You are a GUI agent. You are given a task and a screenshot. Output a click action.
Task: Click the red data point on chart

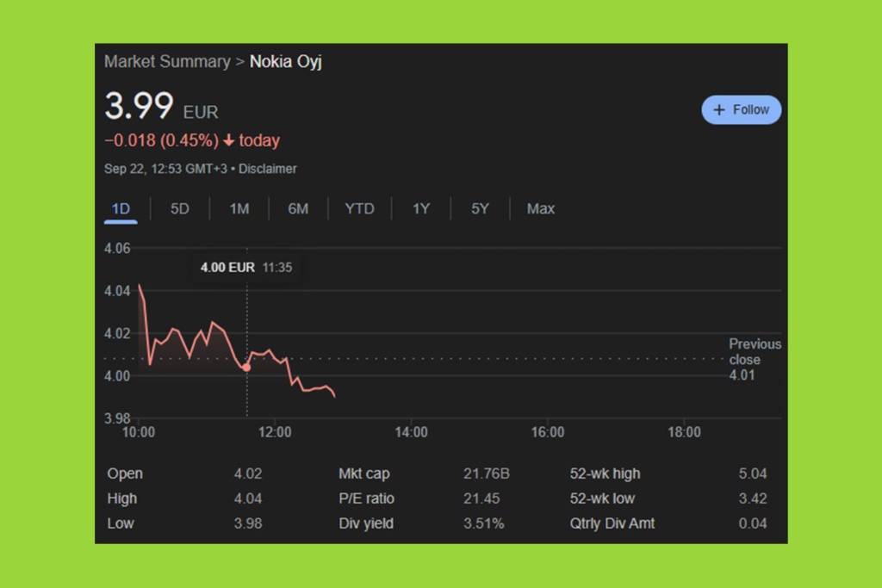coord(247,368)
